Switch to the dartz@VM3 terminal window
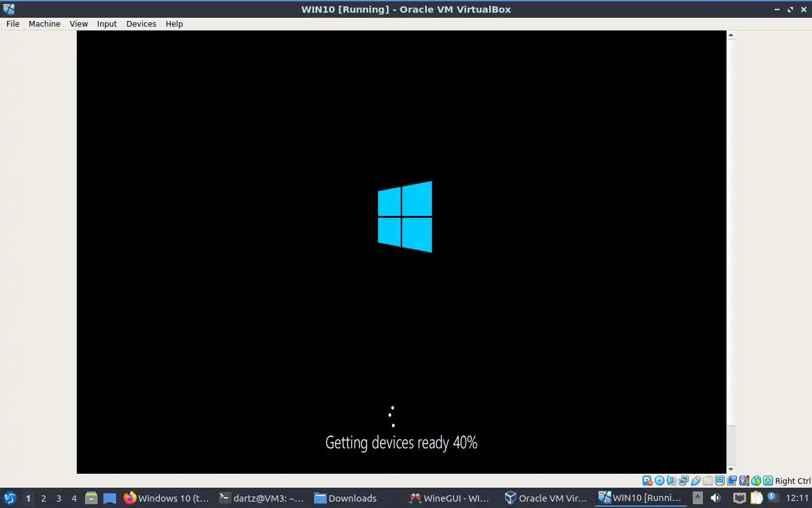812x508 pixels. pyautogui.click(x=261, y=498)
